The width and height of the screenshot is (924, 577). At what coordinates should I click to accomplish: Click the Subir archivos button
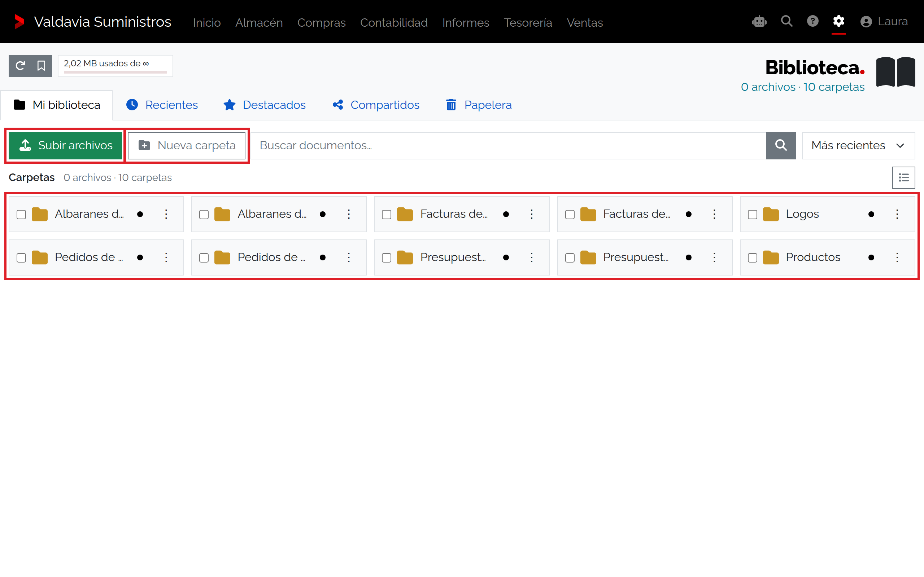click(65, 145)
